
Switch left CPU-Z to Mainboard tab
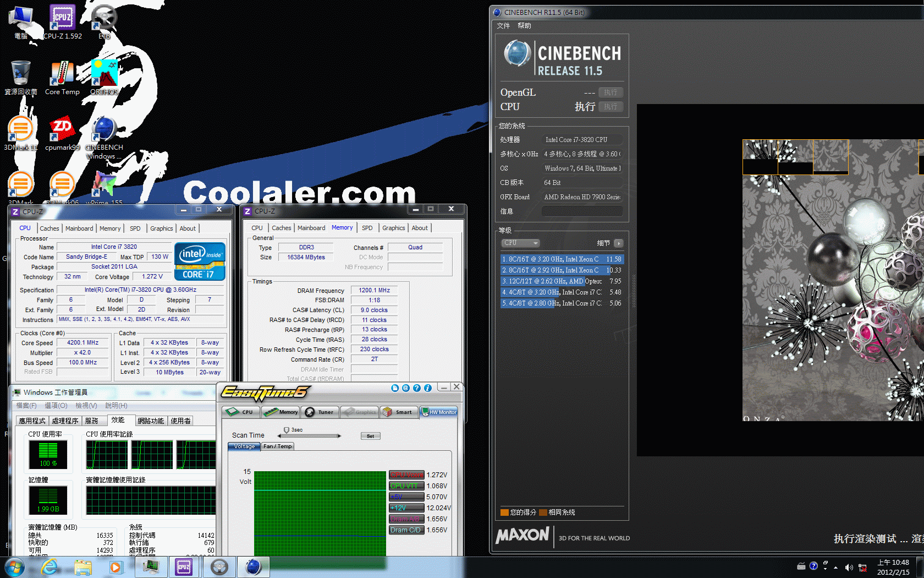click(79, 228)
